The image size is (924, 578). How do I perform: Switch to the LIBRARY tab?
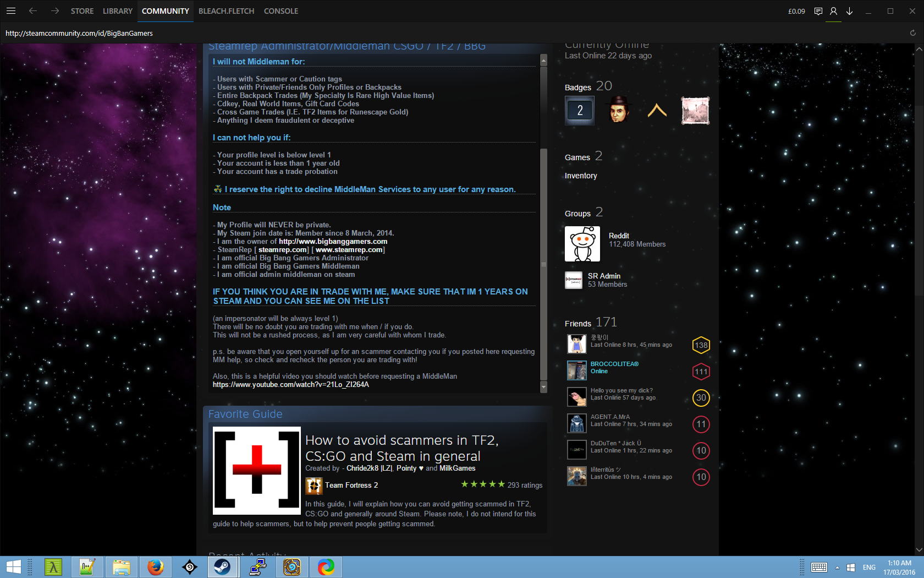pyautogui.click(x=117, y=11)
